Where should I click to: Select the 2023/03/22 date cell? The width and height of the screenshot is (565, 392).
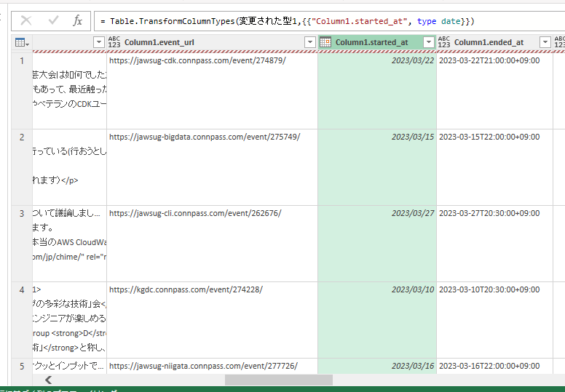point(377,91)
